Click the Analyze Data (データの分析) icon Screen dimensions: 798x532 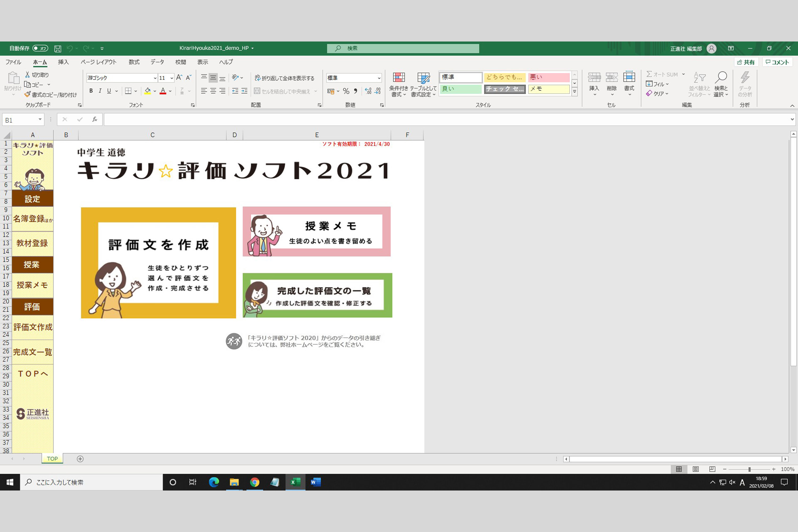(x=745, y=84)
